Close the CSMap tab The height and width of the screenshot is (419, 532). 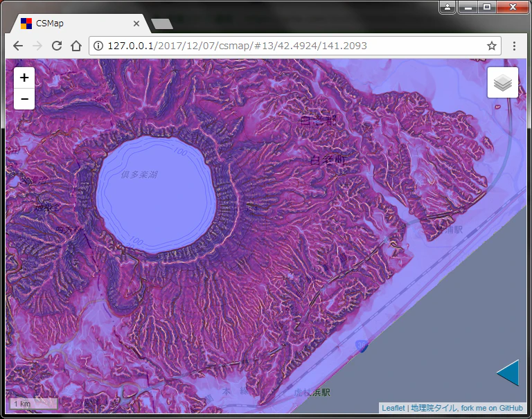(136, 24)
